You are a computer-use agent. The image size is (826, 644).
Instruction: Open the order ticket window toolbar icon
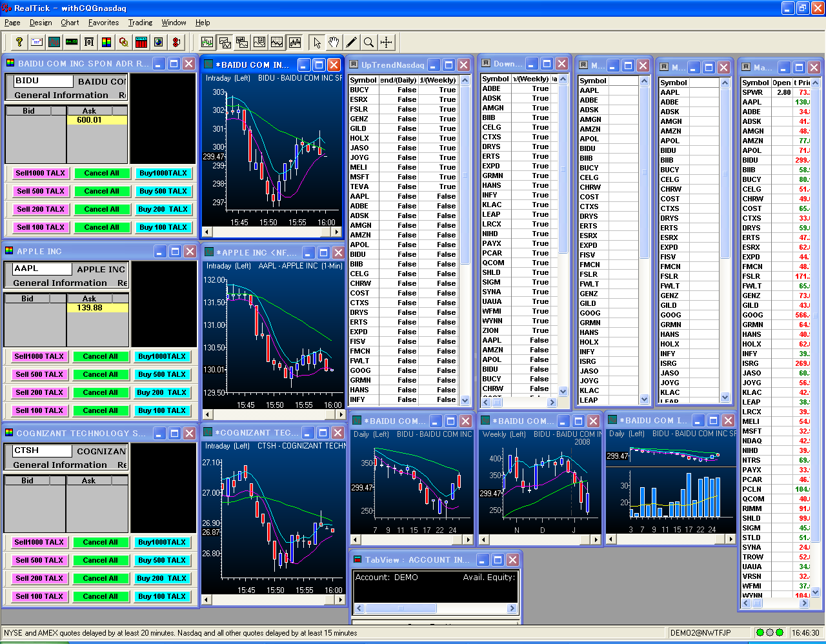(37, 42)
